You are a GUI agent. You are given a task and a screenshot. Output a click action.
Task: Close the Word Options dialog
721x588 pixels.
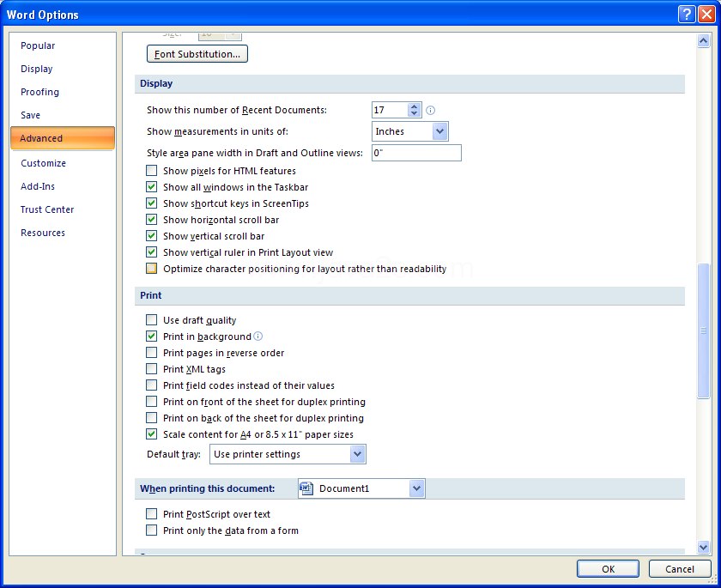click(x=706, y=15)
